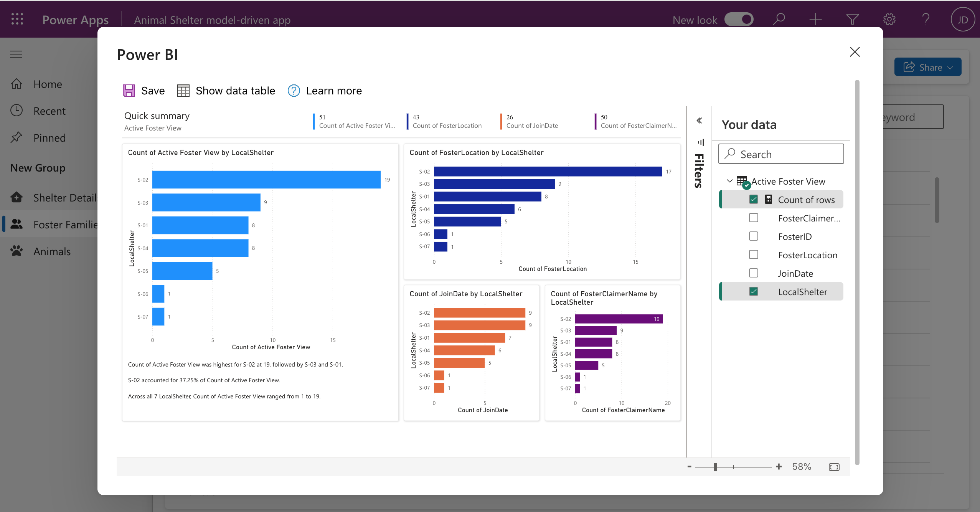
Task: Click the Search field in Your data
Action: (x=781, y=154)
